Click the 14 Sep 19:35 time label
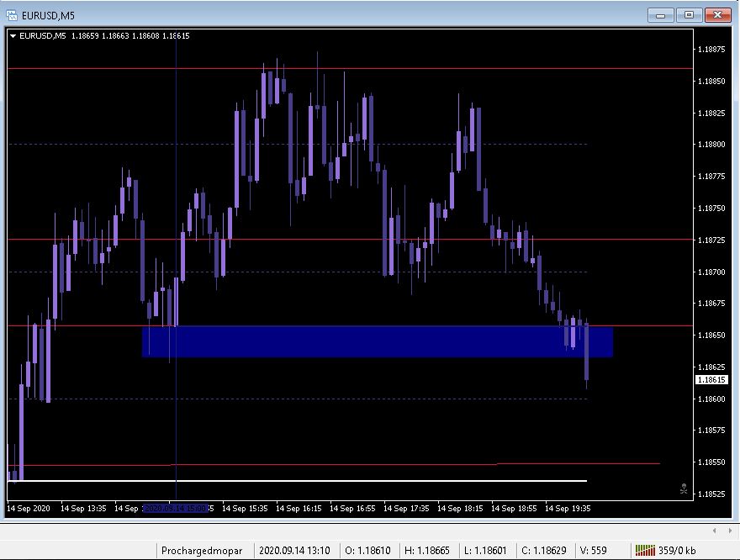 [568, 509]
